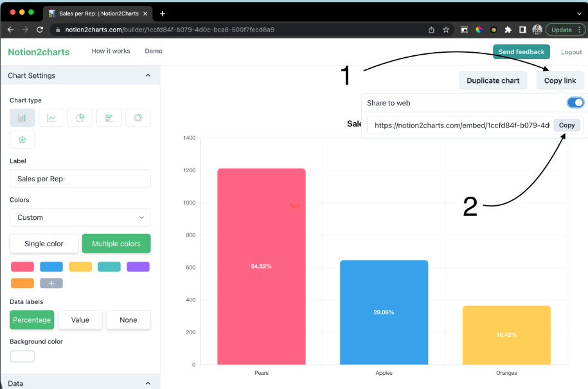This screenshot has height=389, width=588.
Task: Select the Sales per Rep browser tab
Action: (98, 14)
